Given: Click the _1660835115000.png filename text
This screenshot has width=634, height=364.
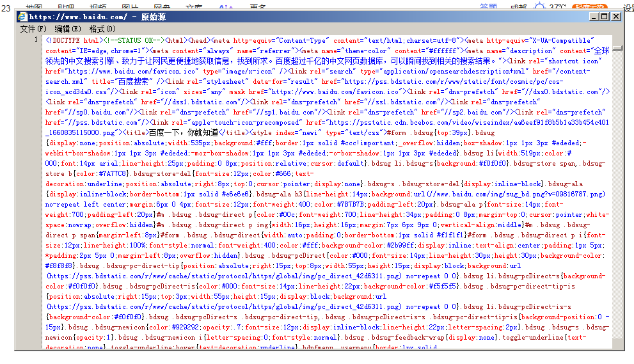Looking at the screenshot, I should 80,132.
